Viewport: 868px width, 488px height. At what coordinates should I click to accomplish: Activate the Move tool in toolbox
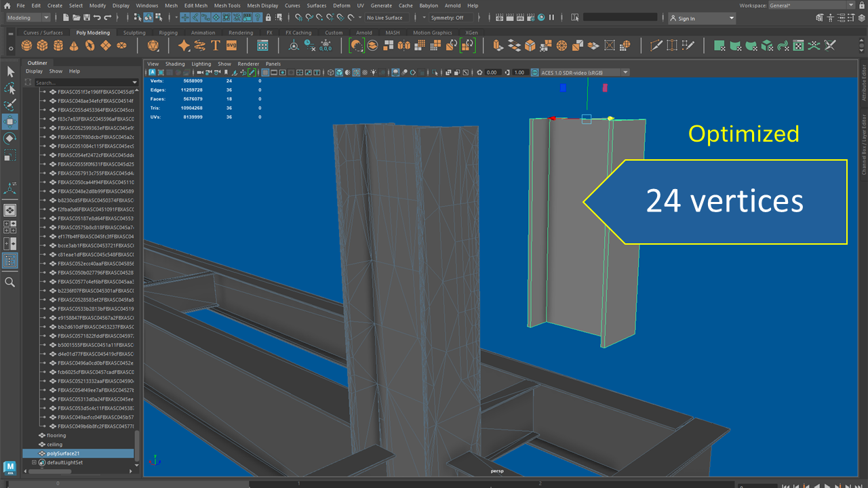point(10,122)
